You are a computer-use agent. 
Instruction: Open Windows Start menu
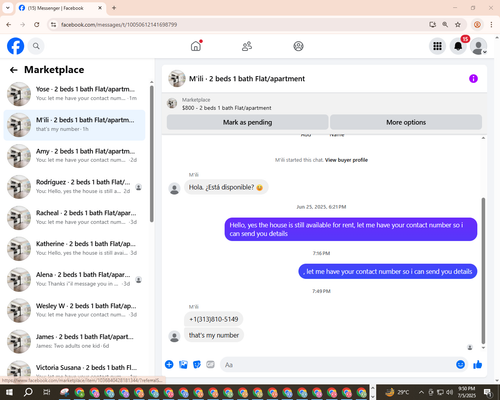click(x=9, y=392)
